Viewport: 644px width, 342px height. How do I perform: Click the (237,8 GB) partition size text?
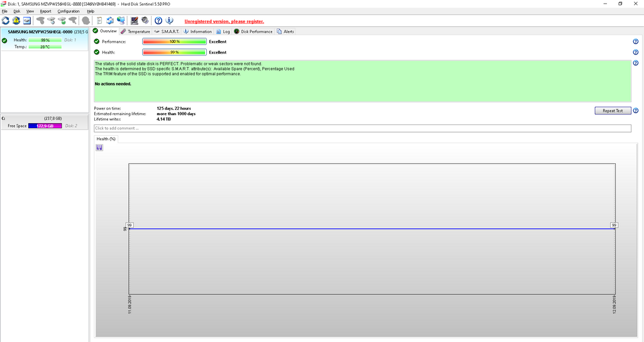click(53, 118)
